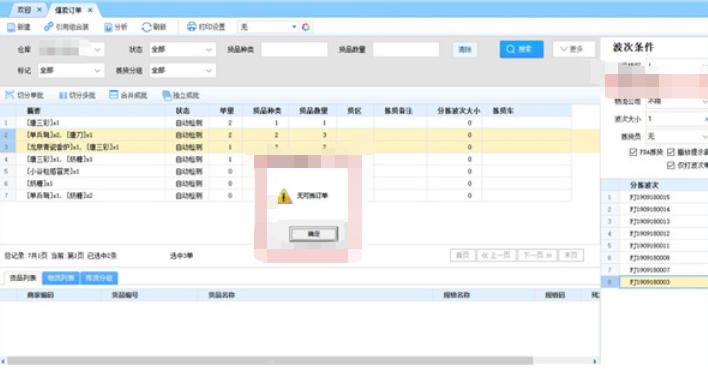
Task: Click the 独立成批 standalone batch icon
Action: click(167, 95)
